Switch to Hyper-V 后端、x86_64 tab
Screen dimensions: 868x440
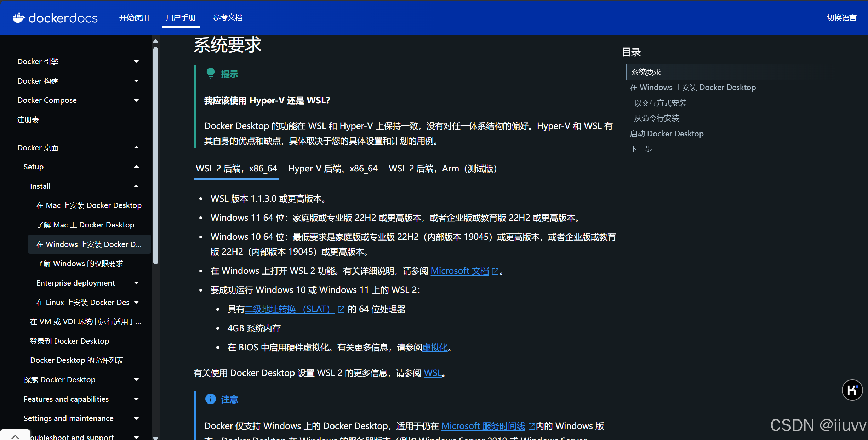(333, 169)
